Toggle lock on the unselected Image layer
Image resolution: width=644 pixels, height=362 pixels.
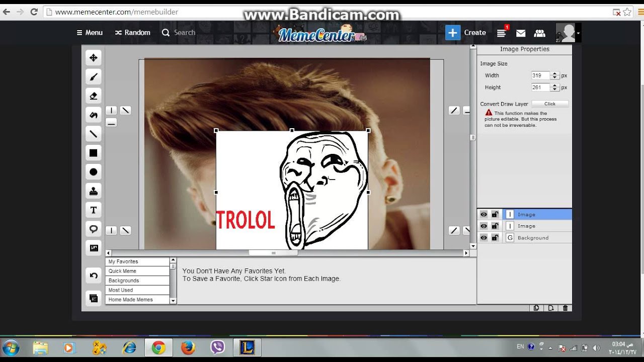495,226
